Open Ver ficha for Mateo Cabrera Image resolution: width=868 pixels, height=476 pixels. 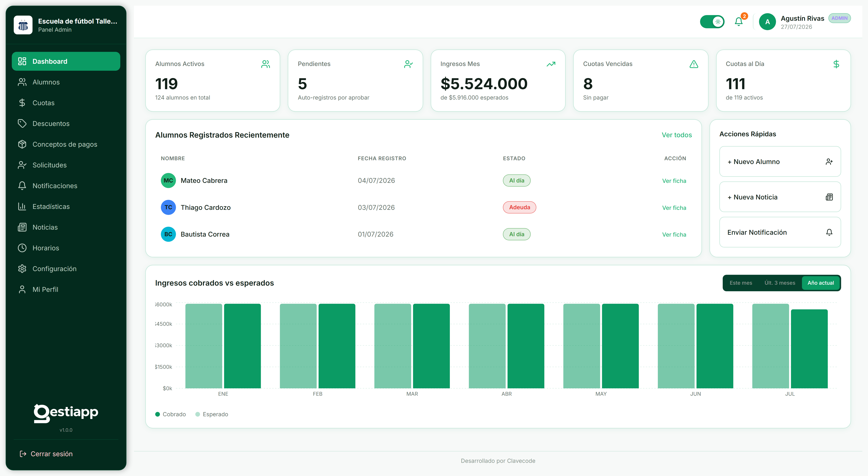(x=674, y=181)
